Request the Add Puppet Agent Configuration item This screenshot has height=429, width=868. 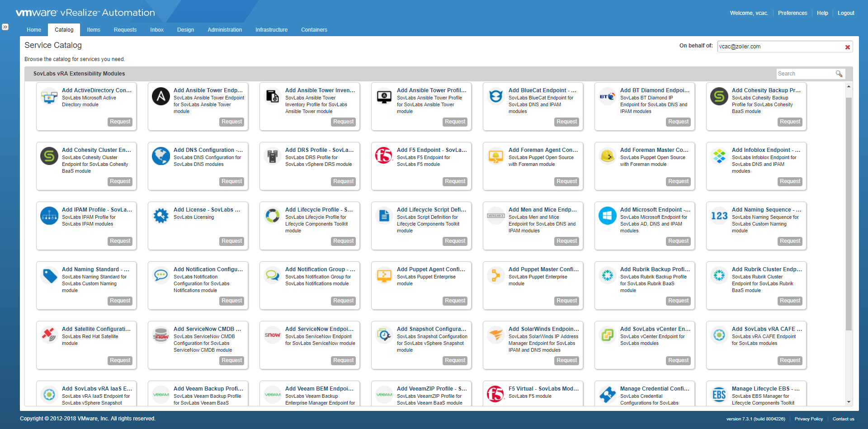coord(455,301)
